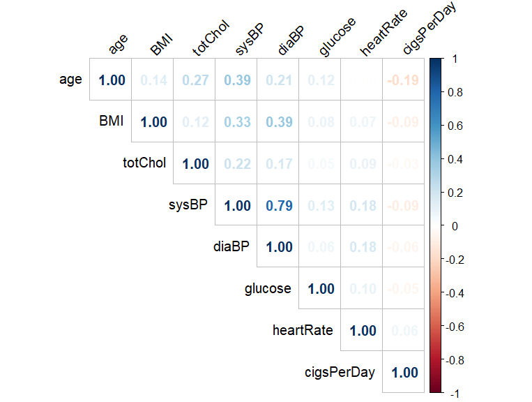Select the 1.00 cell in glucose row
Viewport: 532px width, 402px height.
pos(321,289)
